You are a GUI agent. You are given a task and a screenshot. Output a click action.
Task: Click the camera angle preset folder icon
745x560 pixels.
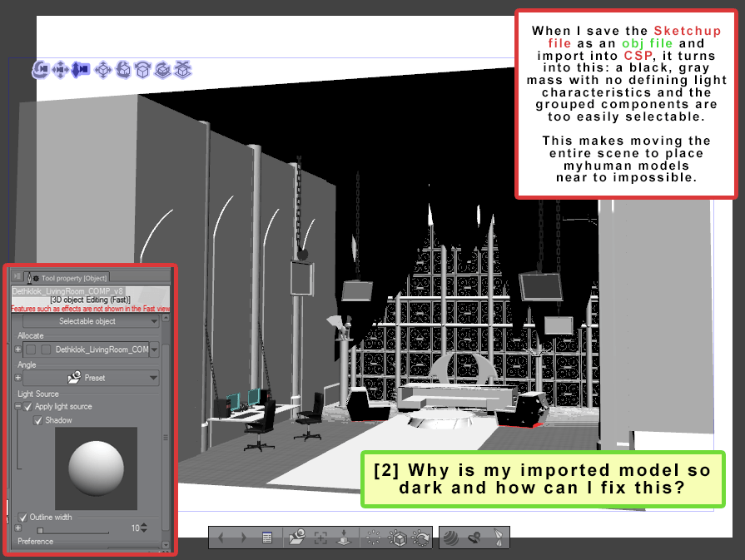point(297,538)
